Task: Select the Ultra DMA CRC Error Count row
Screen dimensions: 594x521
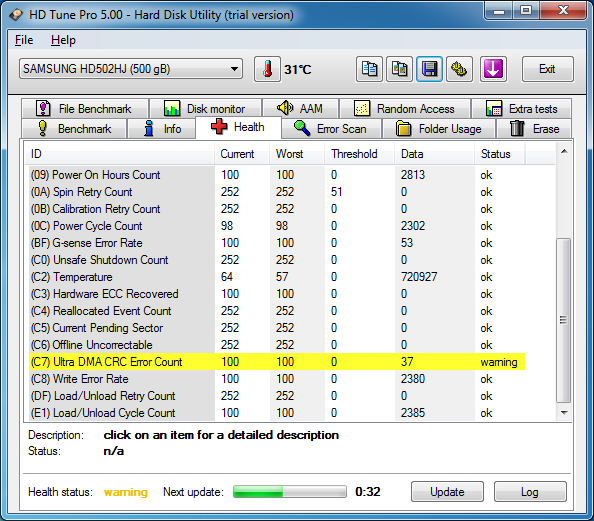Action: click(x=277, y=362)
